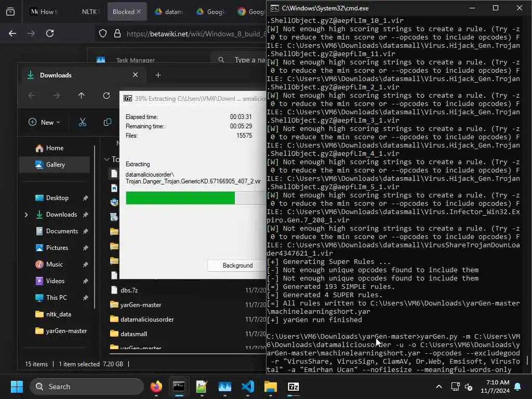The width and height of the screenshot is (532, 399).
Task: Open yarGen-master in the navigation pane
Action: tap(66, 331)
